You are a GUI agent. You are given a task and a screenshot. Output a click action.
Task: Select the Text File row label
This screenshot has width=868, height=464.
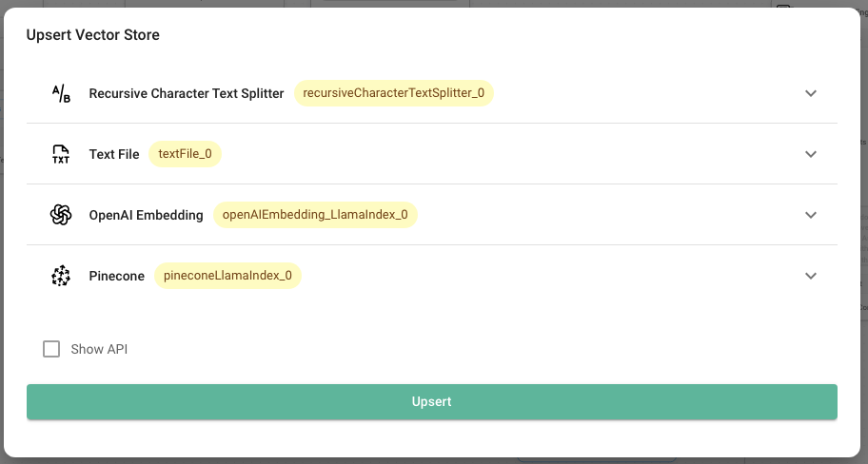(114, 154)
